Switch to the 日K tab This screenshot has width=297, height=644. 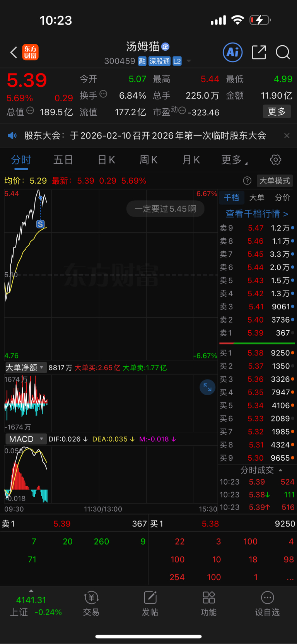[106, 160]
